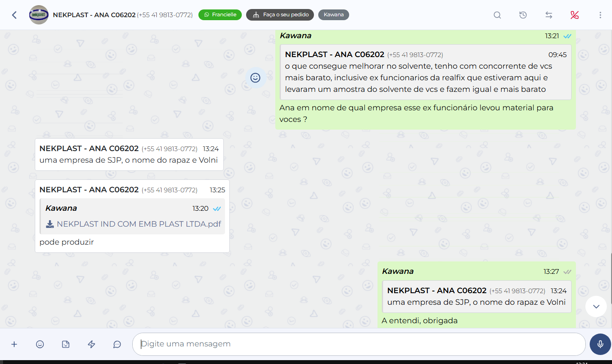Click the red end conversation icon
Screen dimensions: 612x364
pyautogui.click(x=574, y=15)
